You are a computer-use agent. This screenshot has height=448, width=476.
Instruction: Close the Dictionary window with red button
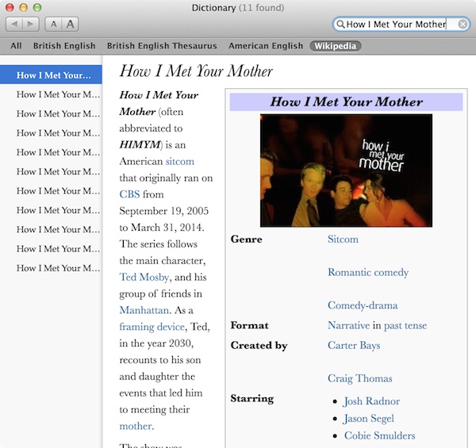(10, 7)
